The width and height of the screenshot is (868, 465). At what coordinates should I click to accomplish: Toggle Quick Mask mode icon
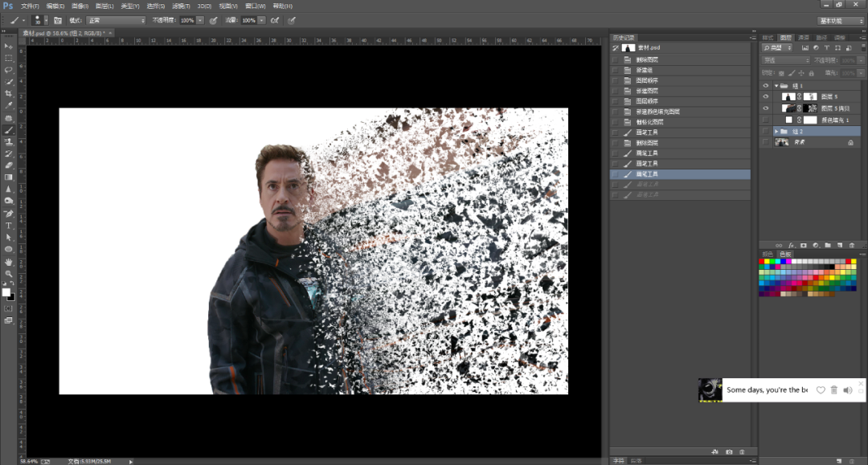(8, 308)
